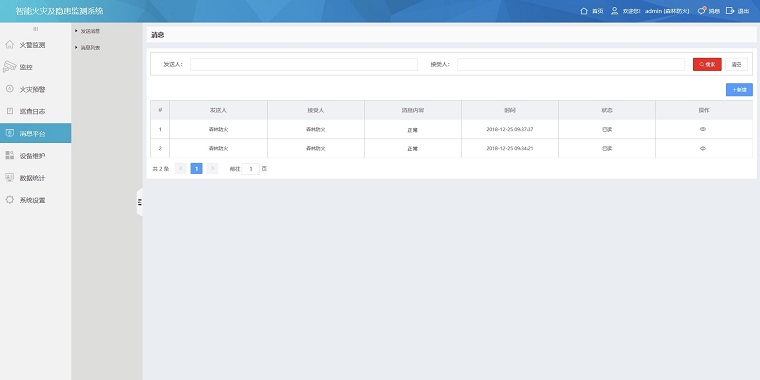Click the 设备维护 sidebar icon
The width and height of the screenshot is (760, 380).
(9, 155)
